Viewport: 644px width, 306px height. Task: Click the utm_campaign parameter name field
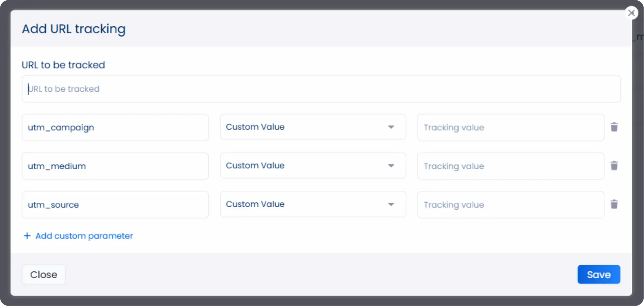click(x=115, y=127)
